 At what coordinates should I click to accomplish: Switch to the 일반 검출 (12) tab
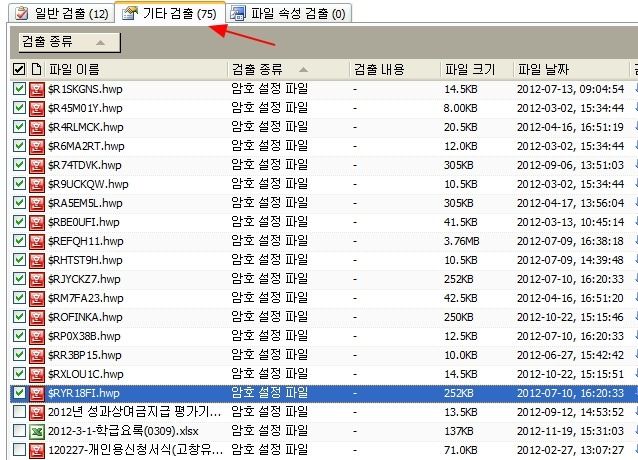click(61, 13)
